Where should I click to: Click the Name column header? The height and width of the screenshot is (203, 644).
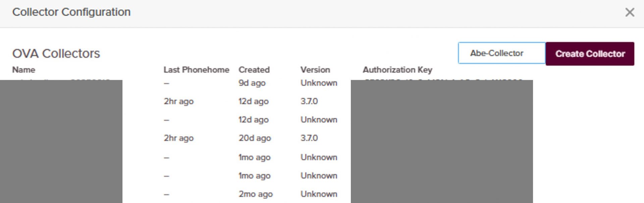(23, 70)
